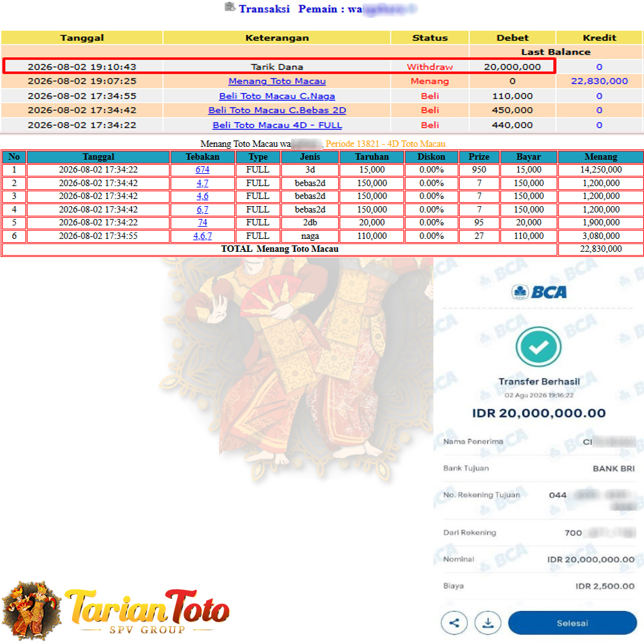Click the tebakan link 6,7

click(x=202, y=209)
